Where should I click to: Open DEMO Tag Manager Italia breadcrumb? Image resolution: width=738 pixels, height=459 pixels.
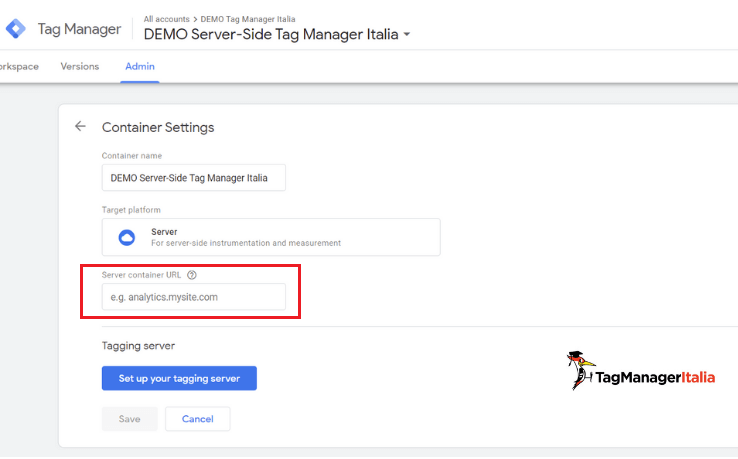pos(248,19)
